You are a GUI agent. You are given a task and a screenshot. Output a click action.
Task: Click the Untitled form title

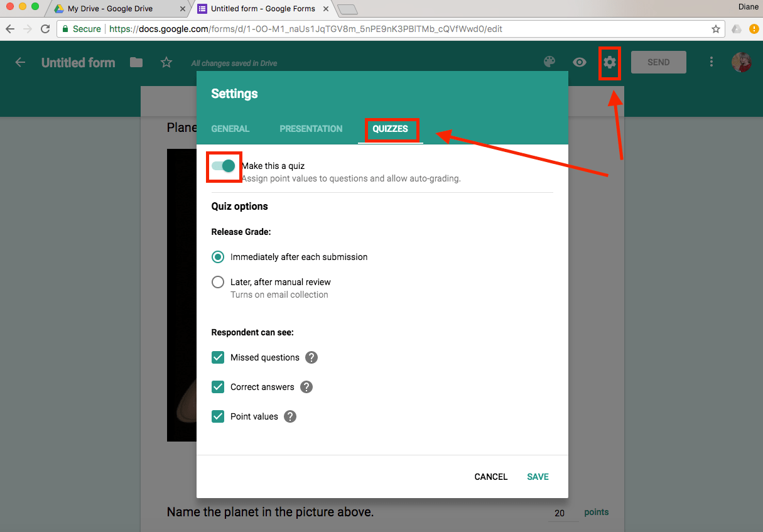(78, 62)
